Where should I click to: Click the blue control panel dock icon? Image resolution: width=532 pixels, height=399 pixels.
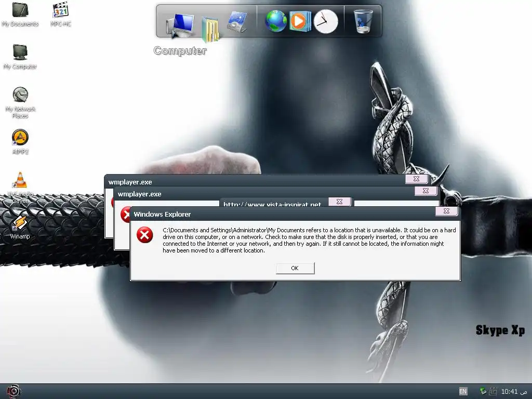[x=237, y=22]
